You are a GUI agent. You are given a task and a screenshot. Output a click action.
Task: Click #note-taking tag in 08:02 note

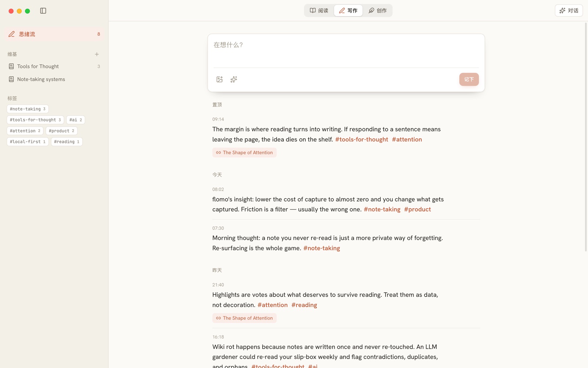382,209
